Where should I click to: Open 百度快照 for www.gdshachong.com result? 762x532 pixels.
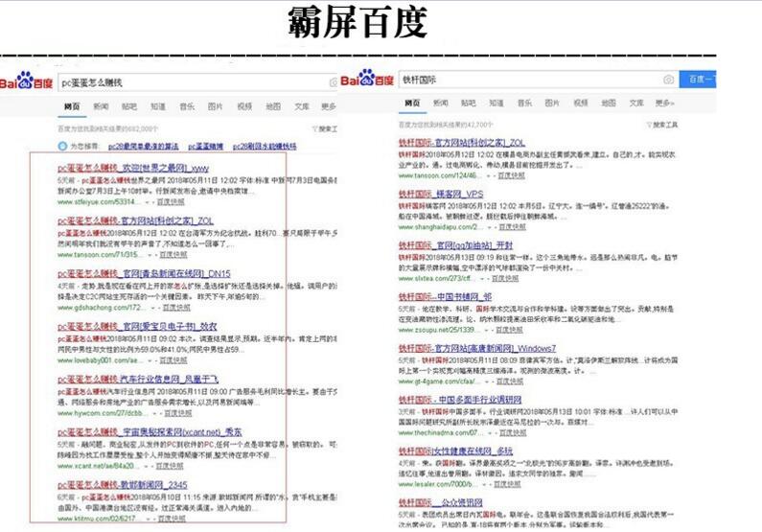tap(176, 308)
